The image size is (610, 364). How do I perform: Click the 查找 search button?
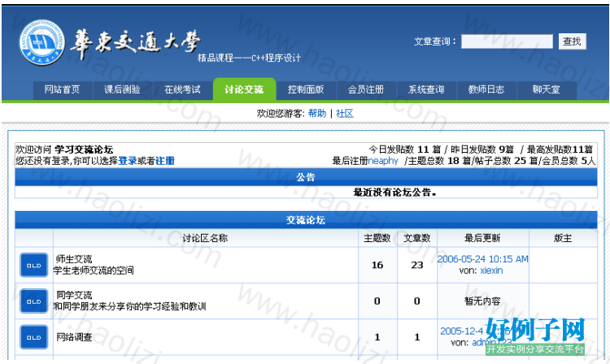573,41
